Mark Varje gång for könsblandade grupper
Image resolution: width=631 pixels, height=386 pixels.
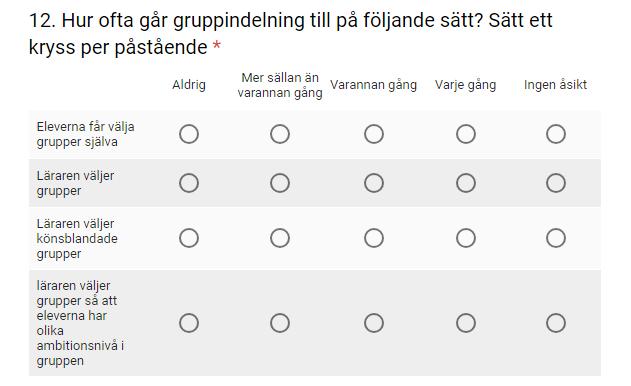[x=466, y=238]
